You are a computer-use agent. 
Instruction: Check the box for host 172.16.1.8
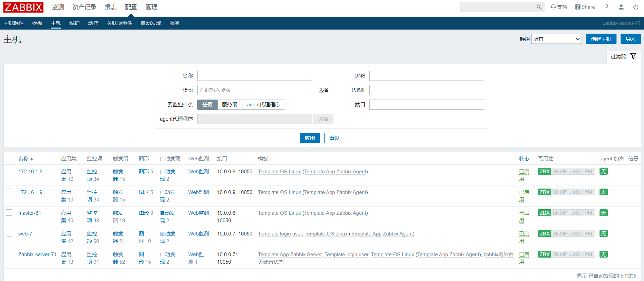pos(9,171)
